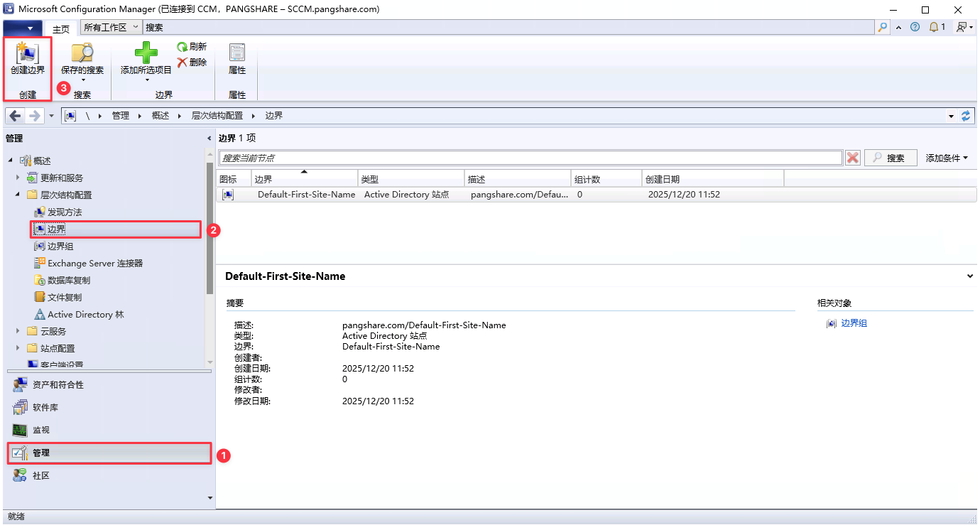Click the 搜索当前节点 search input field

click(x=530, y=158)
